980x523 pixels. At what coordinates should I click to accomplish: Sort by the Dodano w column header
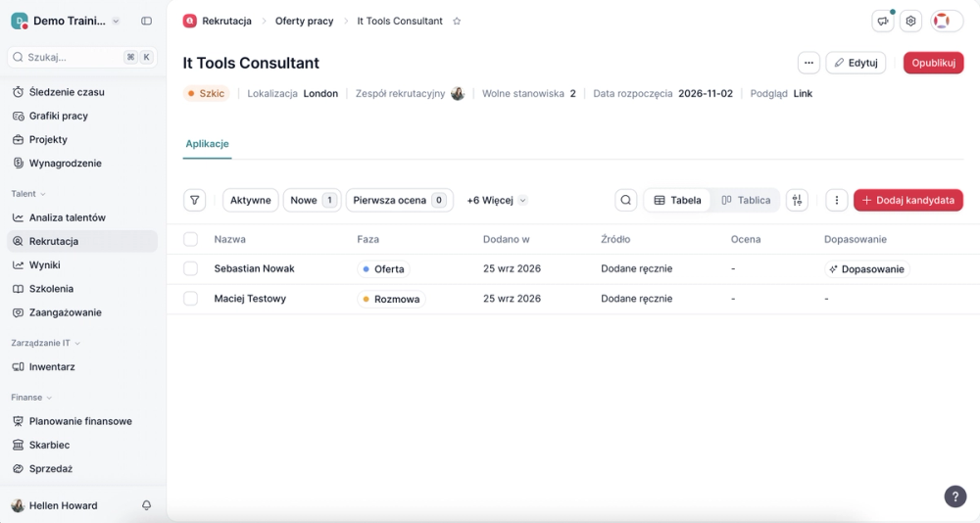[x=507, y=239]
